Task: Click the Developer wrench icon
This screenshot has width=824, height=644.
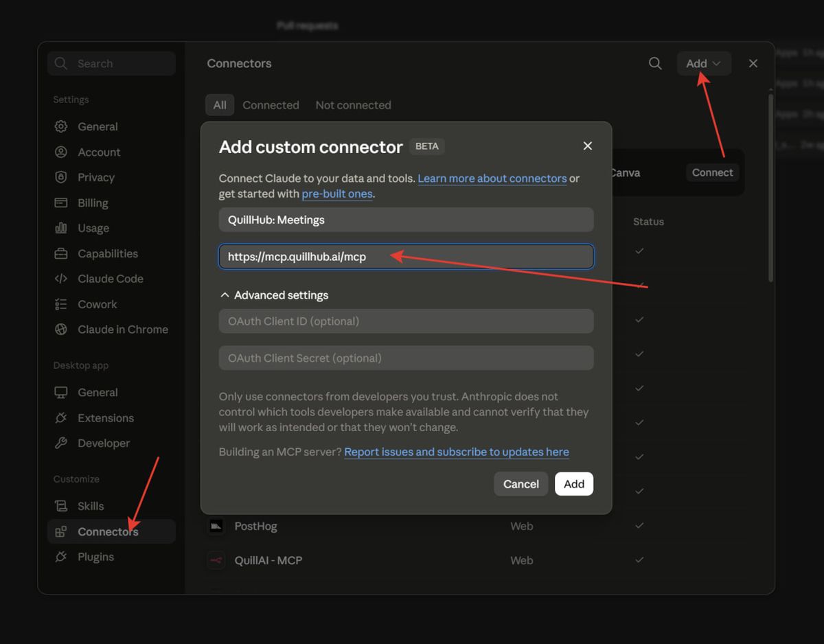Action: pyautogui.click(x=61, y=443)
